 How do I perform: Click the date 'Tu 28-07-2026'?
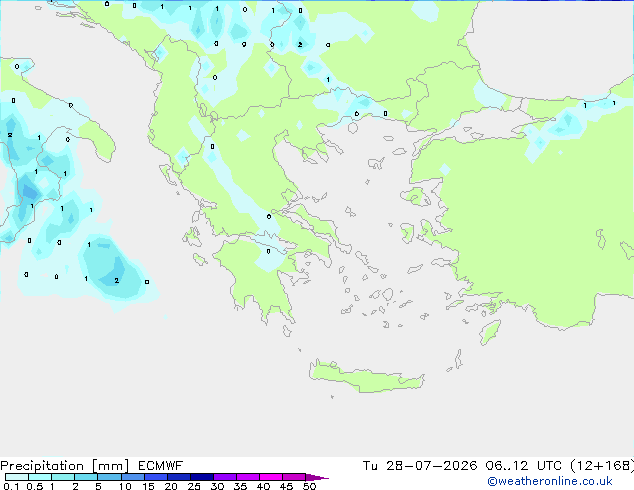[x=420, y=466]
